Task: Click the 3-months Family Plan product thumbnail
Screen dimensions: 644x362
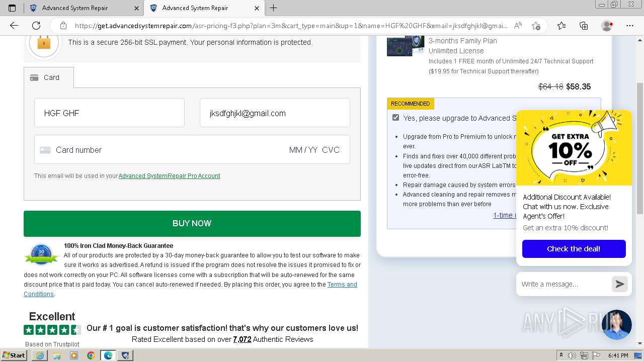Action: [x=406, y=45]
